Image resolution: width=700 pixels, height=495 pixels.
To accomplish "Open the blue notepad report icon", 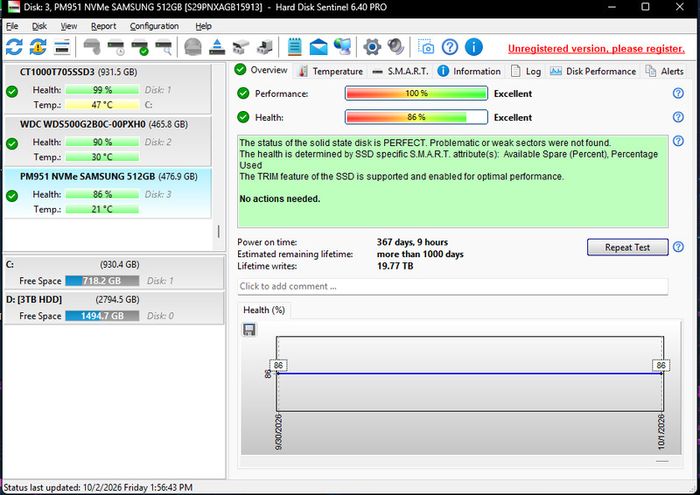I will (x=295, y=47).
